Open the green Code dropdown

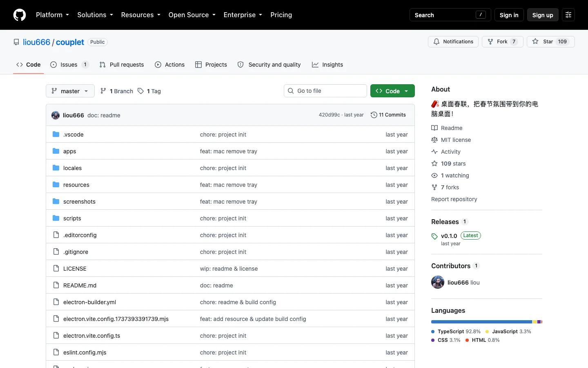(392, 91)
